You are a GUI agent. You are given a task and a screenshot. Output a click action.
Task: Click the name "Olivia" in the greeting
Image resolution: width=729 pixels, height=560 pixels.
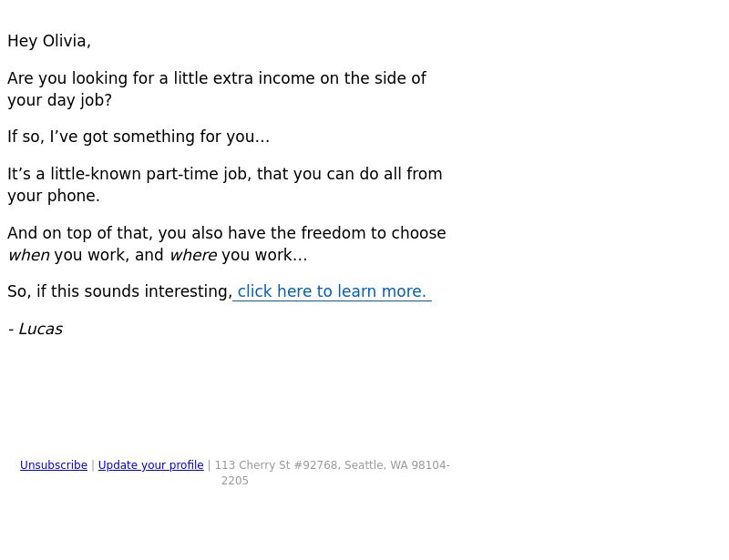[66, 41]
